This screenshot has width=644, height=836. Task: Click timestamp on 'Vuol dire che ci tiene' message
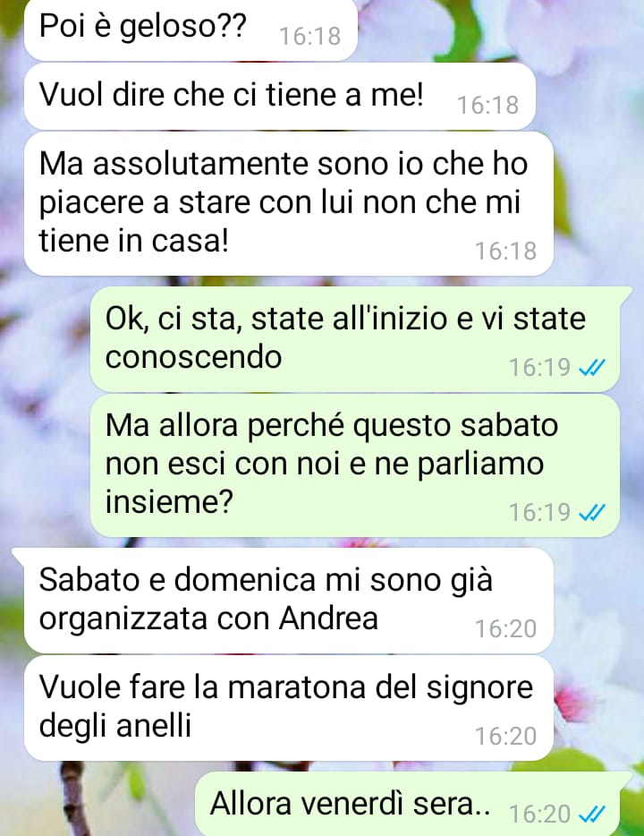[488, 105]
